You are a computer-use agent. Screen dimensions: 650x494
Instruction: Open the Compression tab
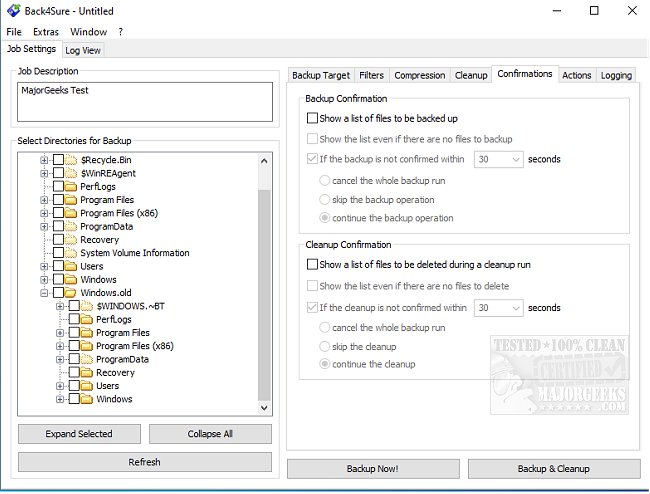[420, 75]
